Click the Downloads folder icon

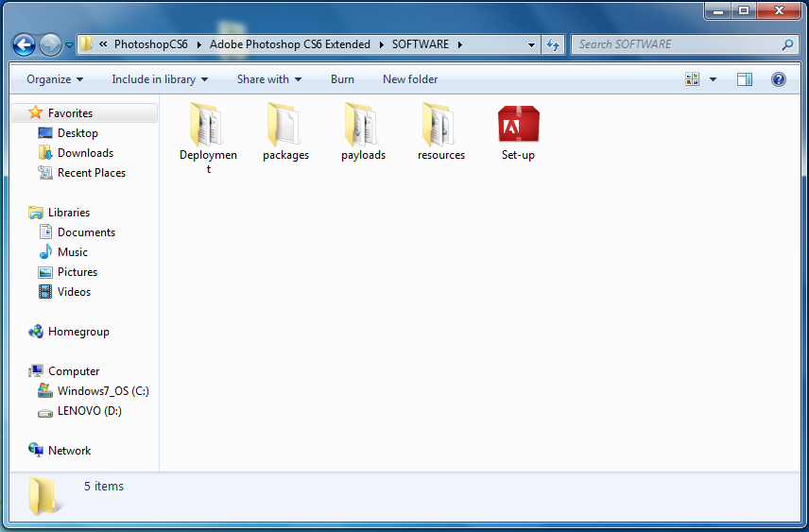[45, 153]
